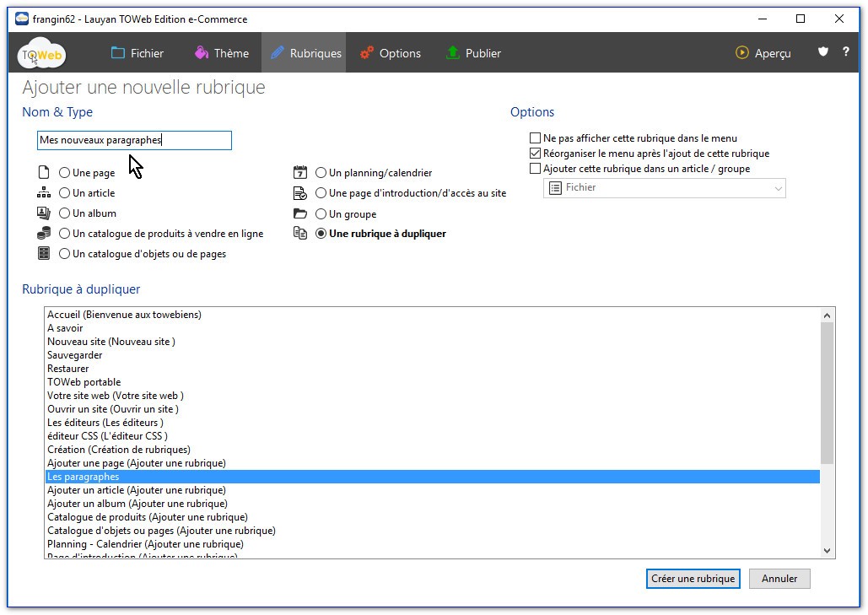Click the shield icon in top bar
The width and height of the screenshot is (868, 615).
pyautogui.click(x=823, y=52)
